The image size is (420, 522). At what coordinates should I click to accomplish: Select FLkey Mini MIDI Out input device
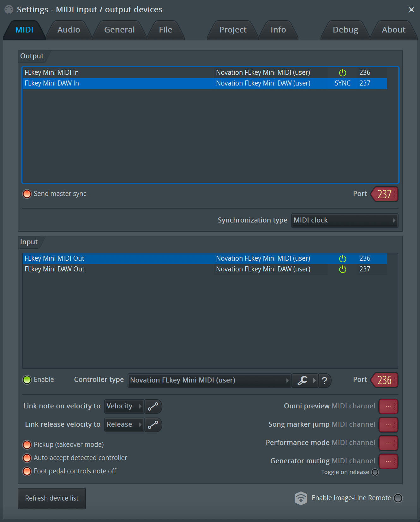pyautogui.click(x=205, y=258)
